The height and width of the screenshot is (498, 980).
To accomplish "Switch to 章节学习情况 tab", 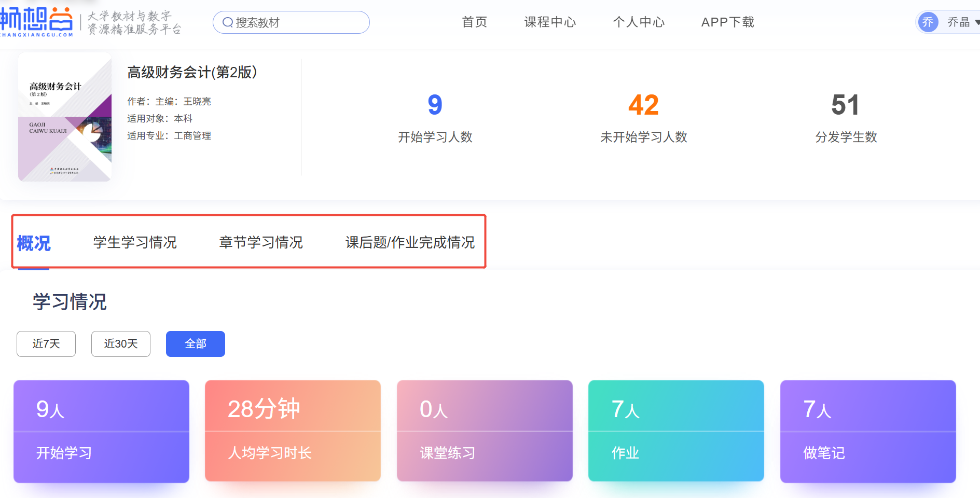I will pos(260,242).
